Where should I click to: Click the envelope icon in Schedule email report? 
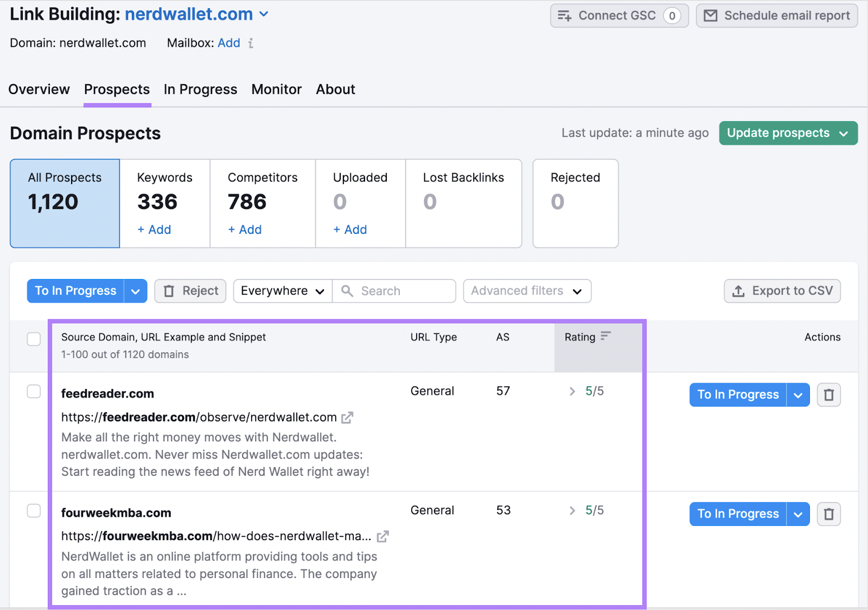pyautogui.click(x=711, y=15)
